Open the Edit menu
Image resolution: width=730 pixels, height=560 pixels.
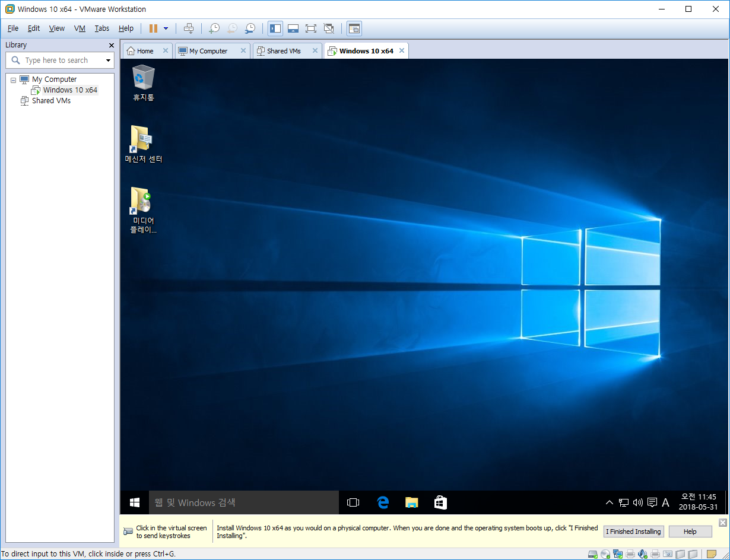tap(34, 28)
